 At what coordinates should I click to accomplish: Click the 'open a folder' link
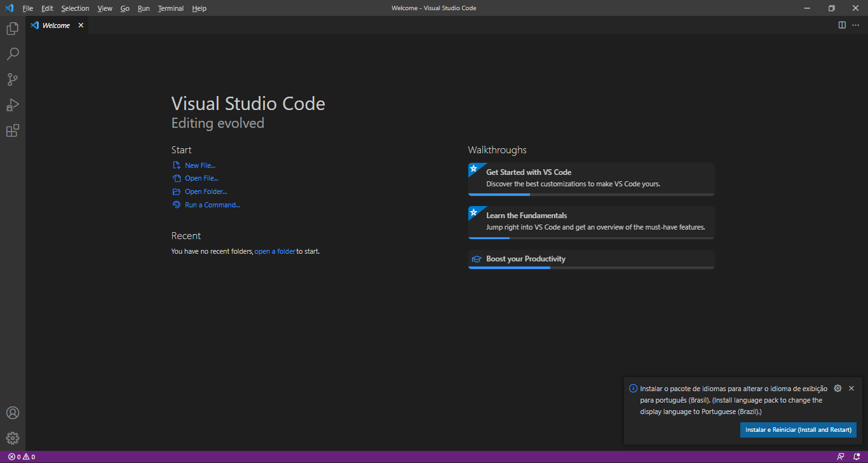(275, 252)
